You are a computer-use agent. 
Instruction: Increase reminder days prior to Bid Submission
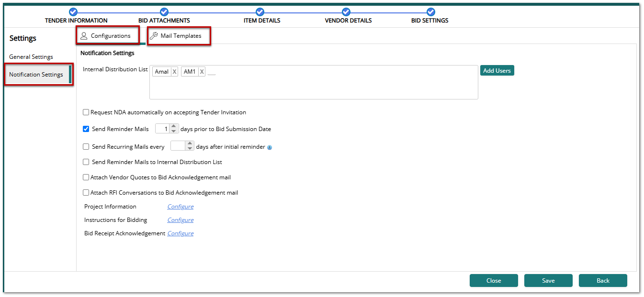pos(174,126)
